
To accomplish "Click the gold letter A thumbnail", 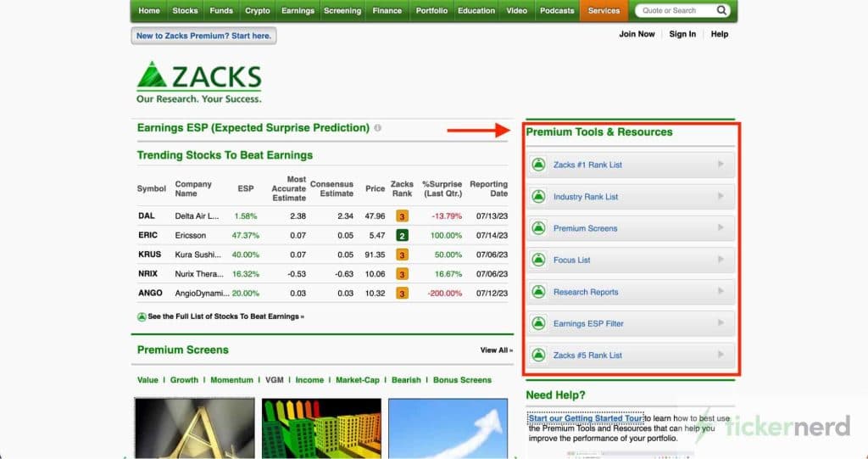I will click(x=195, y=428).
